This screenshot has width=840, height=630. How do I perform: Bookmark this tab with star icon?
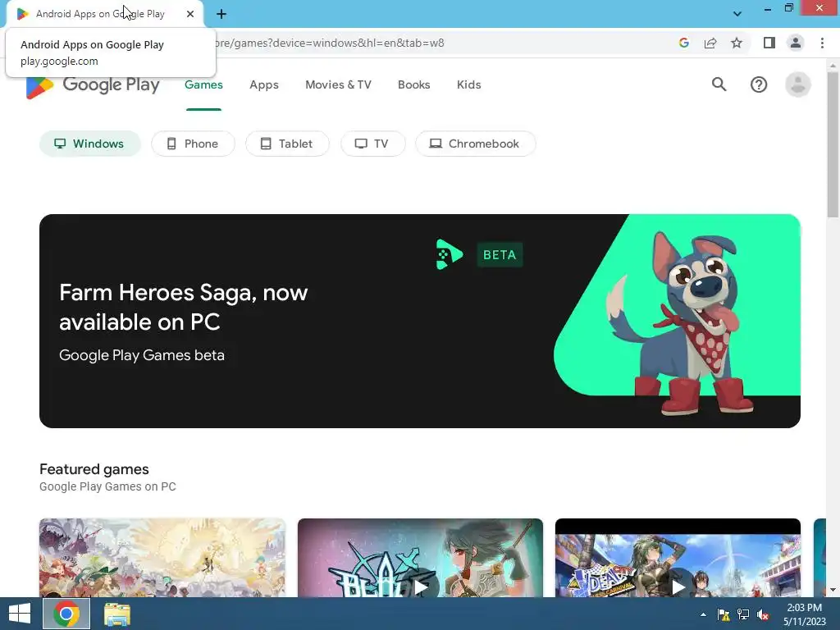(x=737, y=43)
